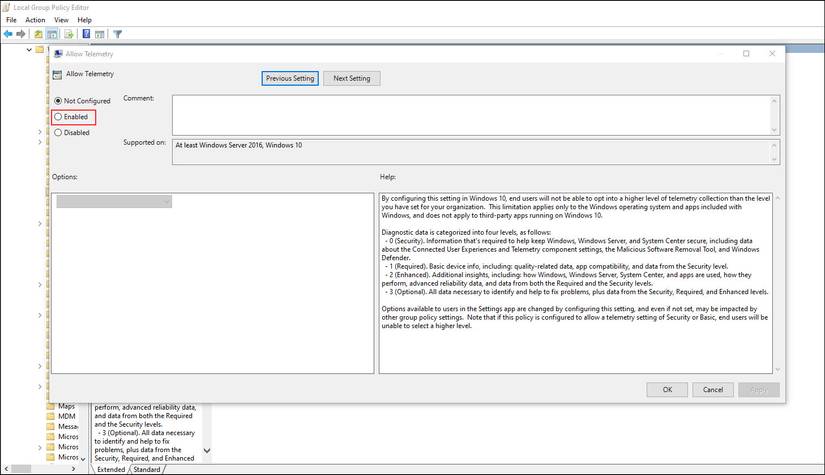Click the 'Help:' label
825x475 pixels.
388,177
